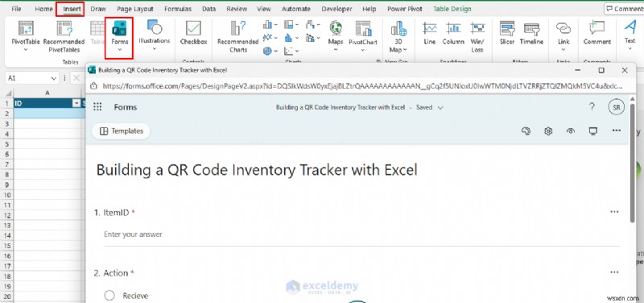Insert a new Comment from the ribbon
This screenshot has width=644, height=303.
(597, 33)
